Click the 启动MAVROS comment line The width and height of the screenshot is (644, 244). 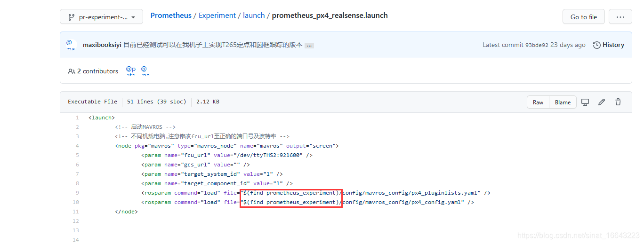145,127
